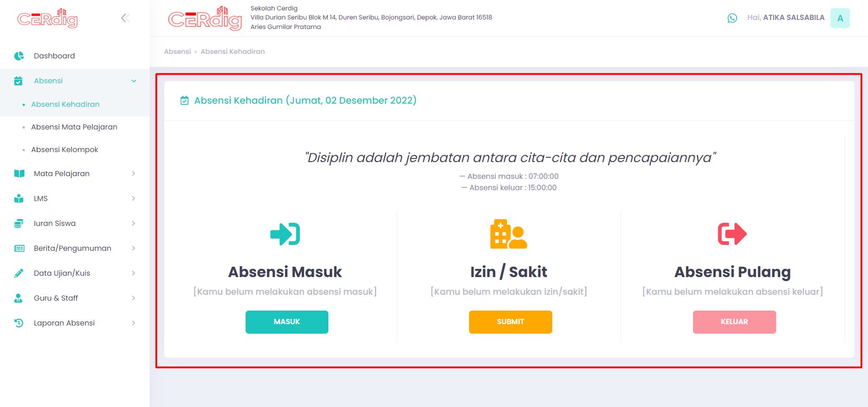Viewport: 868px width, 407px height.
Task: Open Absensi Mata Pelajaran page
Action: pyautogui.click(x=74, y=127)
